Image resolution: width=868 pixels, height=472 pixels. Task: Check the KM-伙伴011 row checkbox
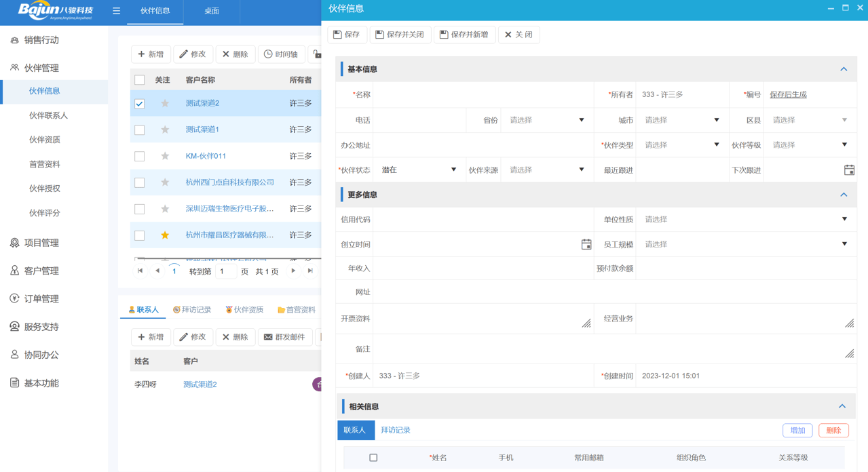tap(140, 157)
